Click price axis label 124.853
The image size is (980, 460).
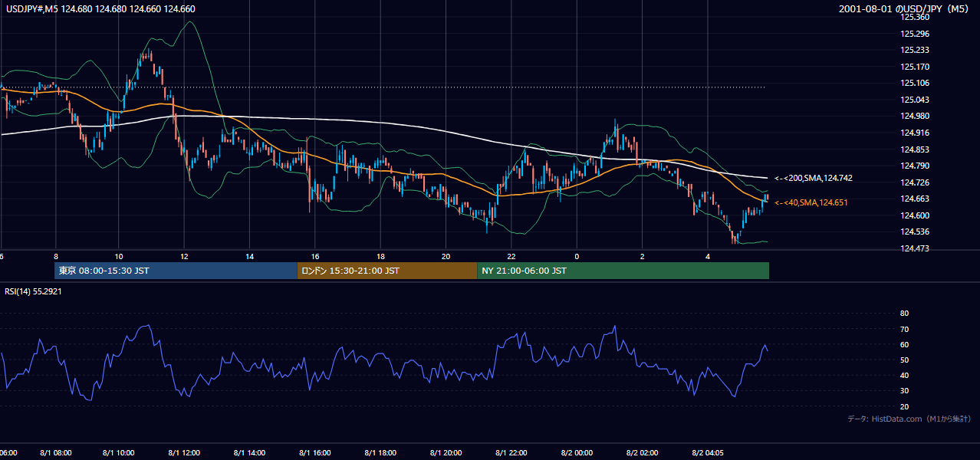(916, 149)
